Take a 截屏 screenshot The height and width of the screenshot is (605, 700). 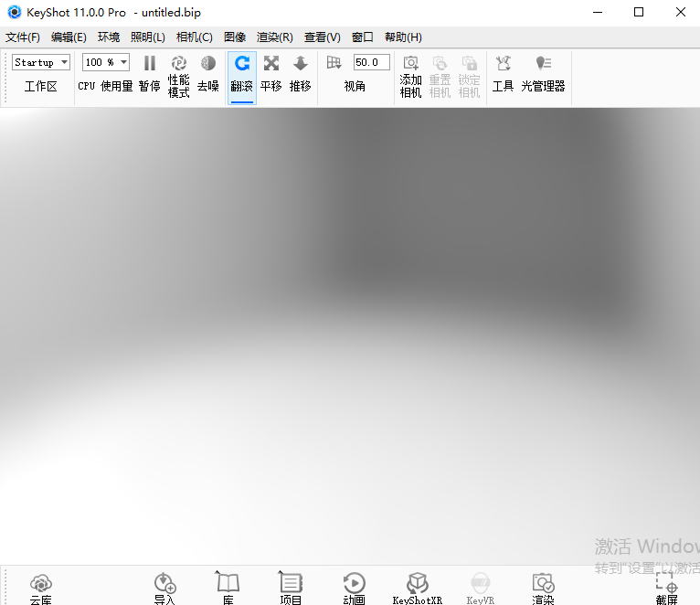point(667,589)
